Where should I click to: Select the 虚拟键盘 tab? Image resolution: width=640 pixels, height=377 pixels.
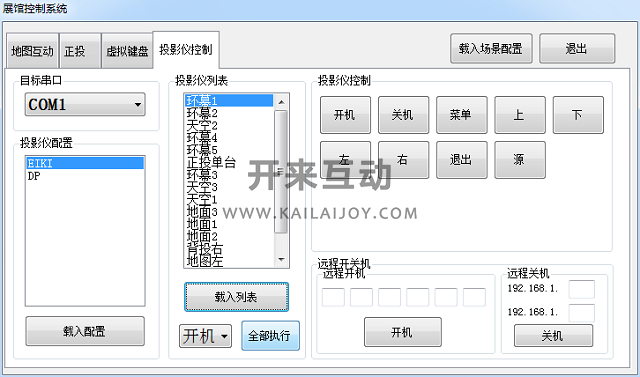[127, 51]
